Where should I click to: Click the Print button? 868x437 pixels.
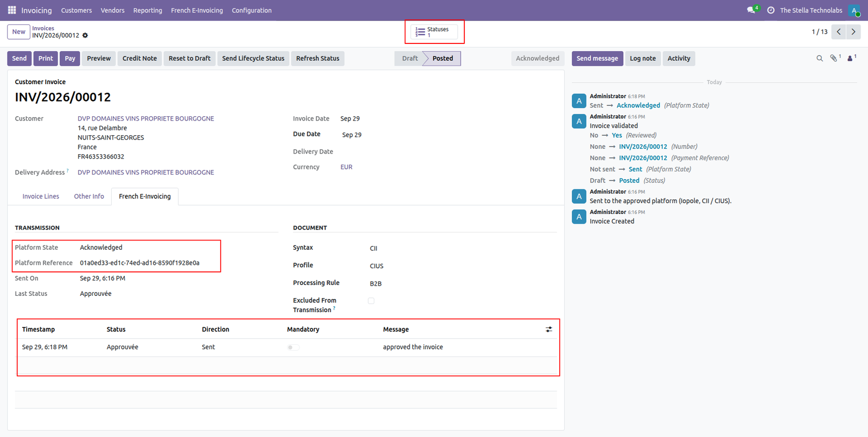tap(46, 59)
